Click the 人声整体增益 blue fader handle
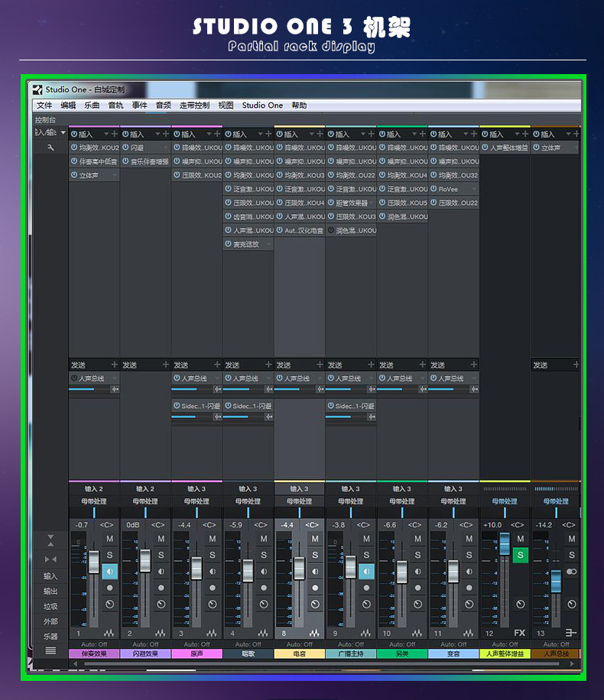This screenshot has height=700, width=604. tap(505, 544)
